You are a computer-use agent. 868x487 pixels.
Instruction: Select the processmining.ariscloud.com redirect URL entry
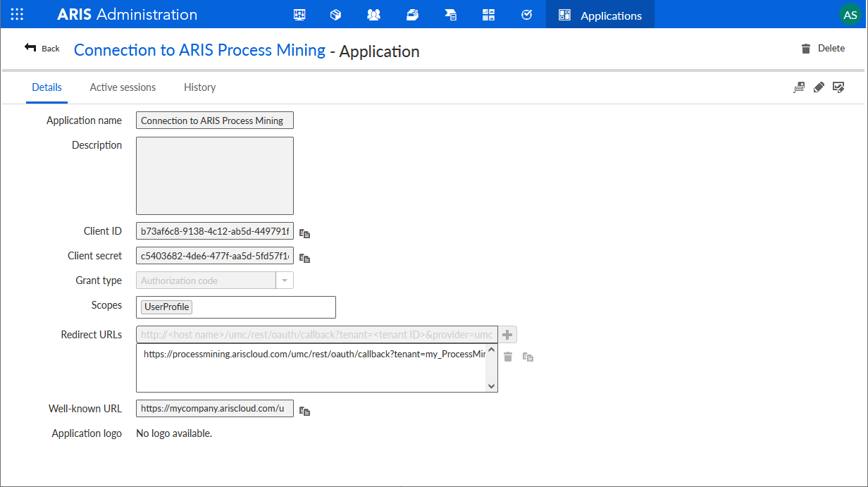click(x=314, y=355)
